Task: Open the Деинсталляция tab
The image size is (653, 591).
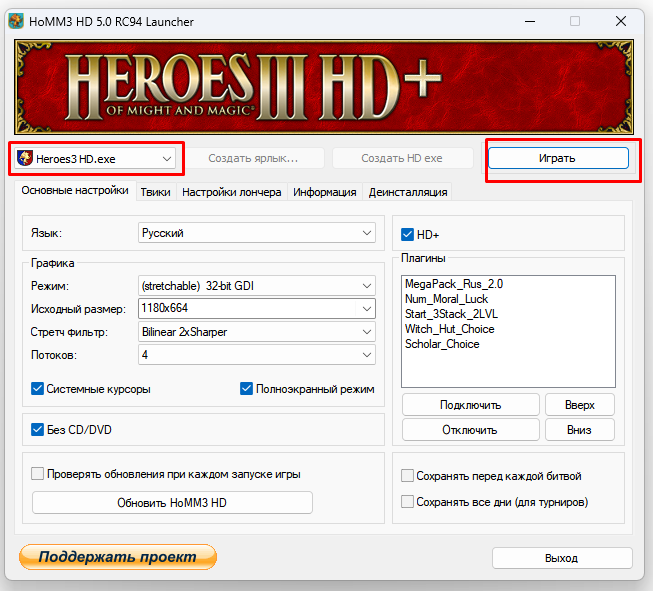Action: (x=408, y=192)
